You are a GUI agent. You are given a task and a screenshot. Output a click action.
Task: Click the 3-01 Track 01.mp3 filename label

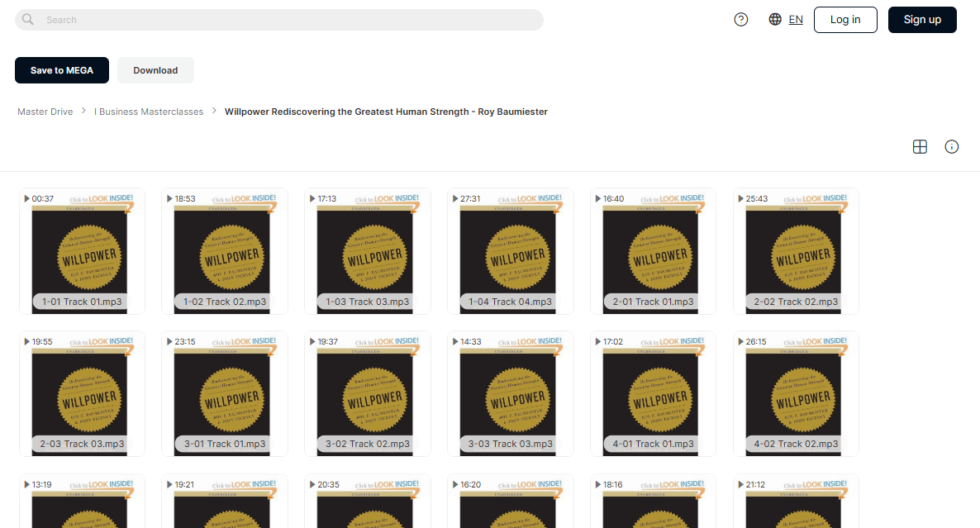tap(225, 445)
